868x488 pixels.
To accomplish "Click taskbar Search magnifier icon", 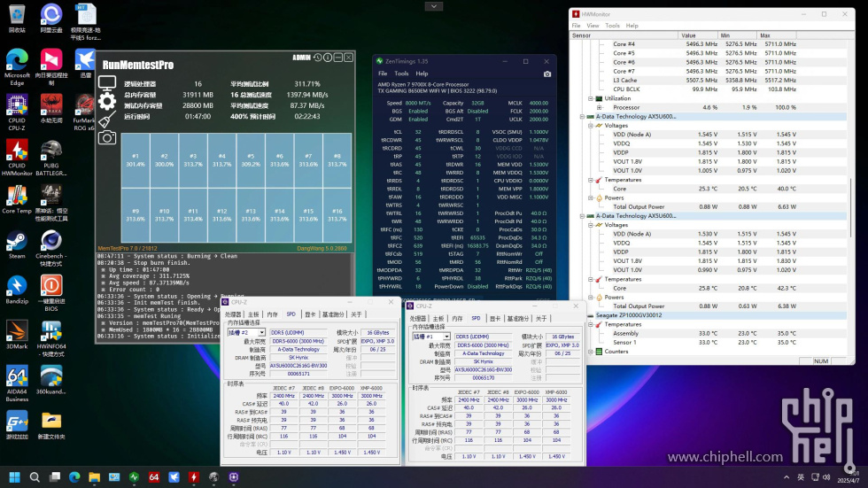I will pos(35,477).
